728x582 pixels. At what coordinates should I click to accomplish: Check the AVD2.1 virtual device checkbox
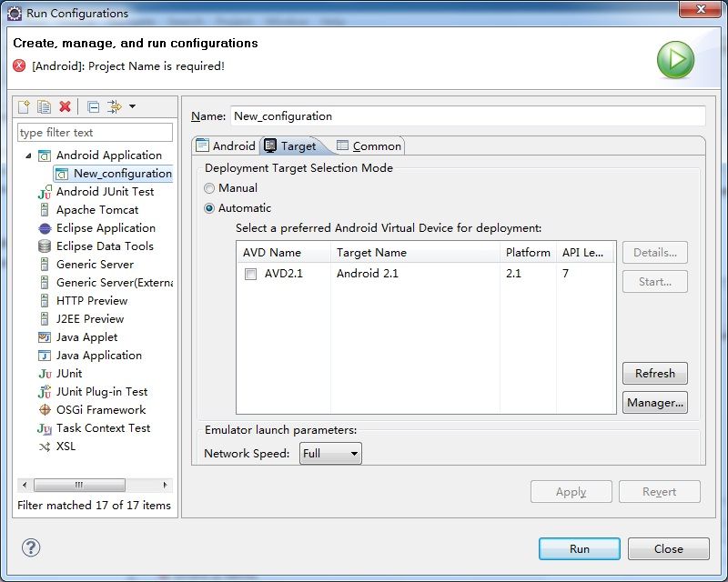tap(251, 274)
